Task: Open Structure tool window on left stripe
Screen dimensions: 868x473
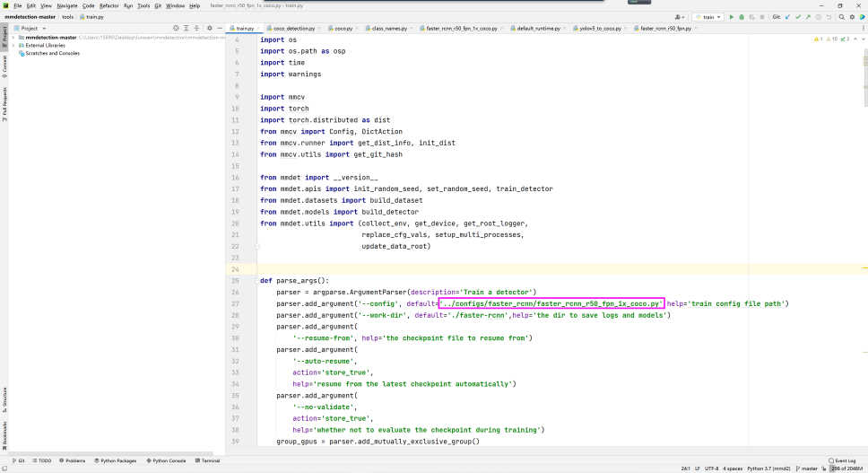Action: click(4, 399)
